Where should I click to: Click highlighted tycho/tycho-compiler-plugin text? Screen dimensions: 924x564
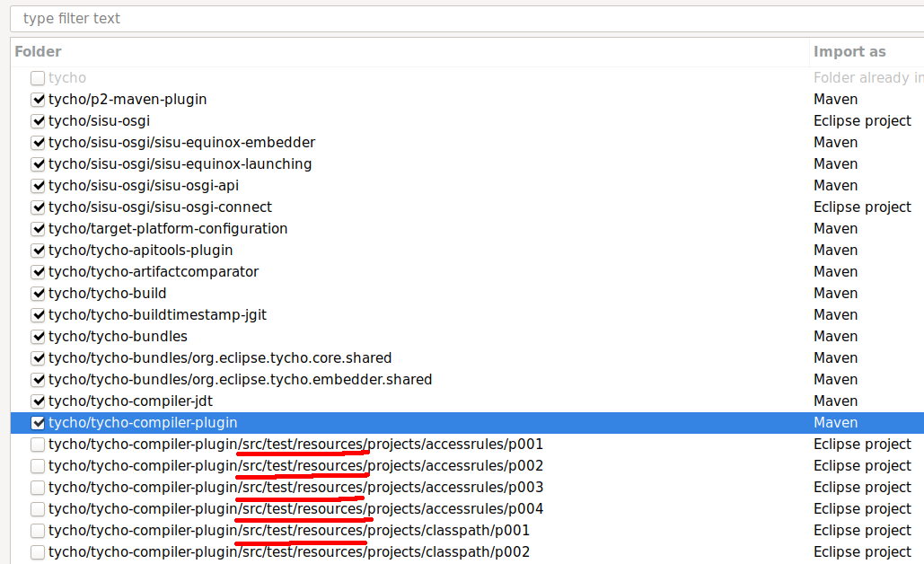(143, 423)
